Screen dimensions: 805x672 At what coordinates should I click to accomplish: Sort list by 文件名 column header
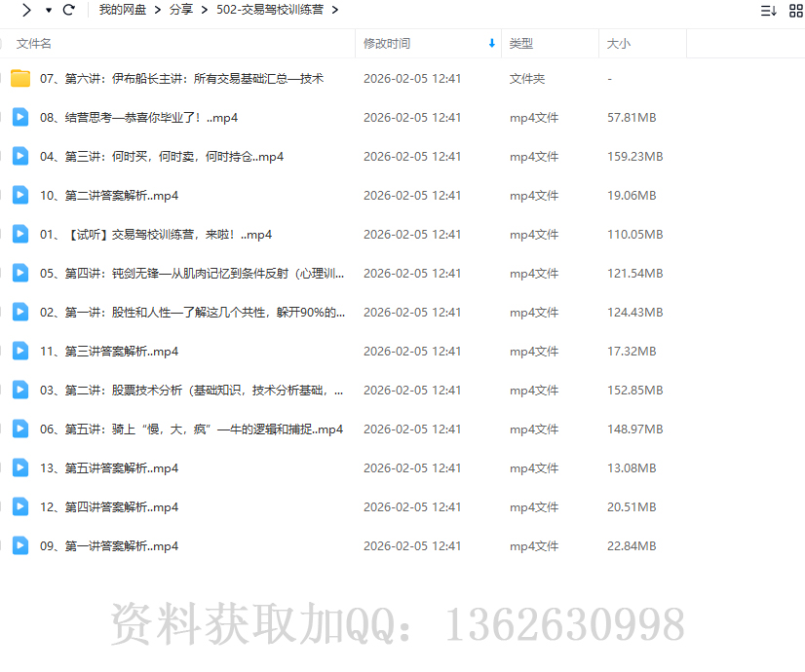(x=34, y=44)
